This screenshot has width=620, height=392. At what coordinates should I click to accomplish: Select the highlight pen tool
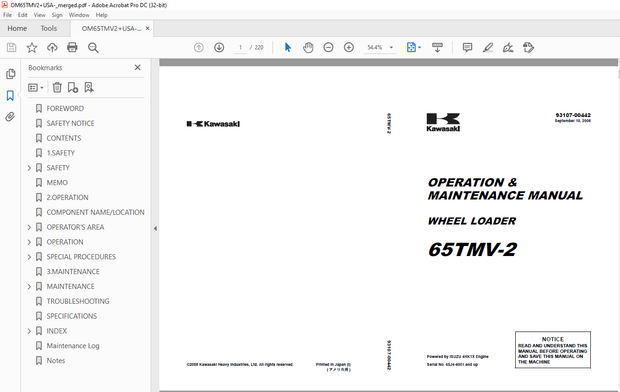[x=488, y=48]
